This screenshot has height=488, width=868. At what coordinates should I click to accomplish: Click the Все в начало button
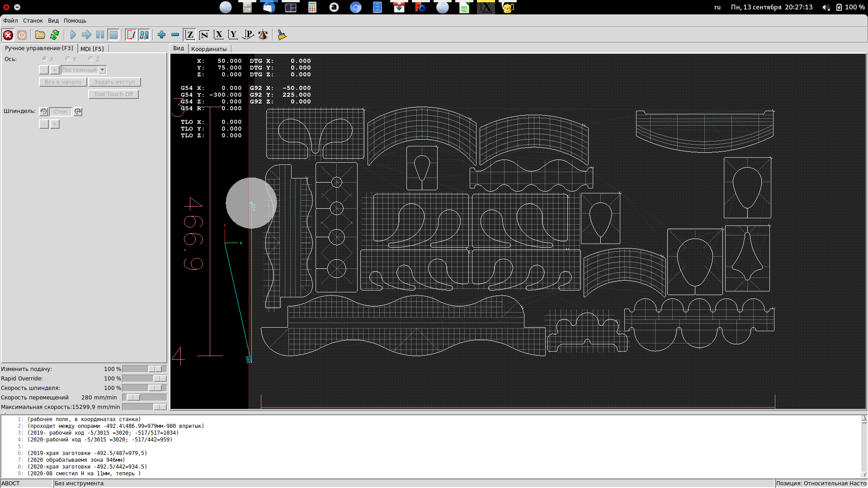(63, 82)
